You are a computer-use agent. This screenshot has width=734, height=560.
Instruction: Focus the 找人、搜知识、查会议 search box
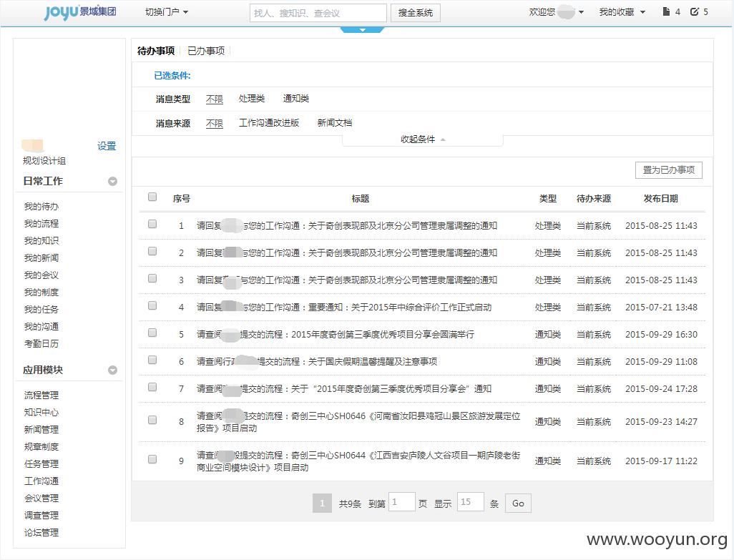click(318, 13)
